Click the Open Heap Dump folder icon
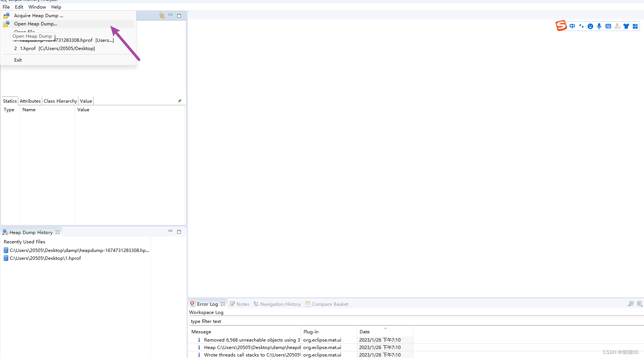This screenshot has width=644, height=358. pyautogui.click(x=6, y=24)
